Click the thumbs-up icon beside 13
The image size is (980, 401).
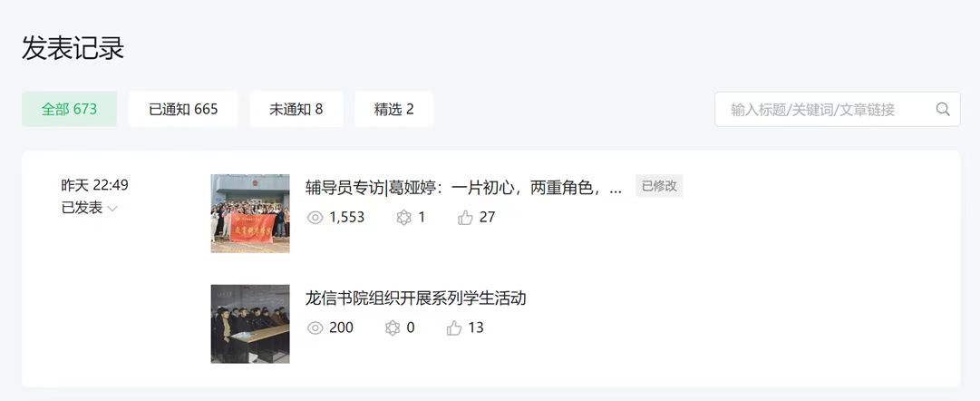click(x=454, y=328)
